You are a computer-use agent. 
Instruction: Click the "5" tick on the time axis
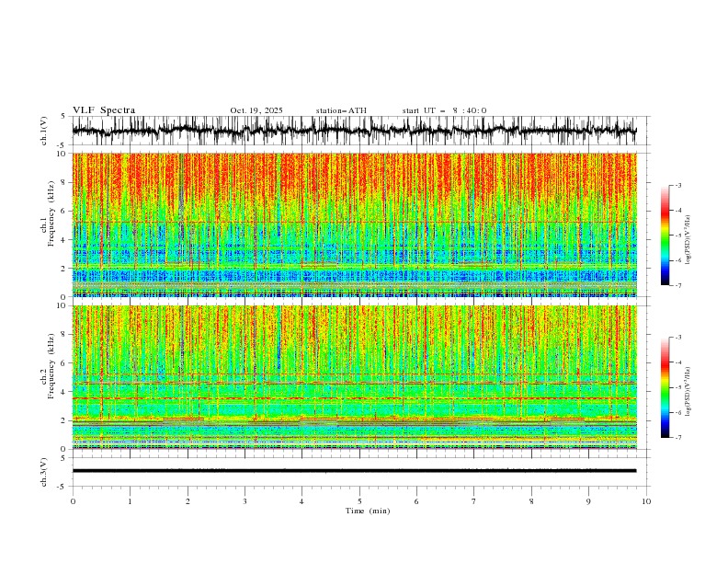[x=359, y=501]
